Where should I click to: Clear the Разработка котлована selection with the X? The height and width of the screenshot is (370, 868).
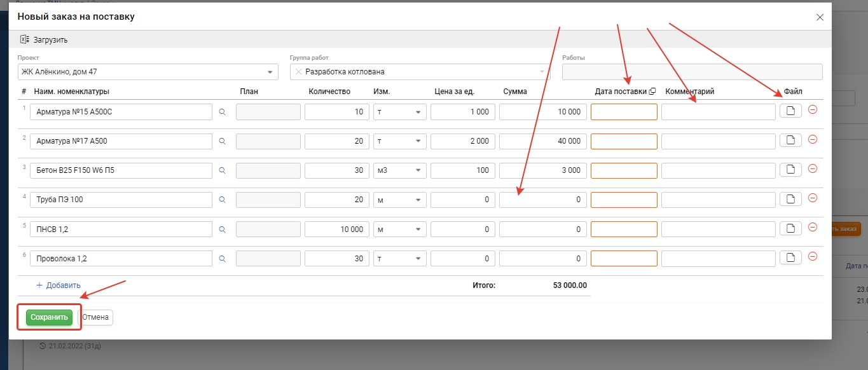coord(298,72)
